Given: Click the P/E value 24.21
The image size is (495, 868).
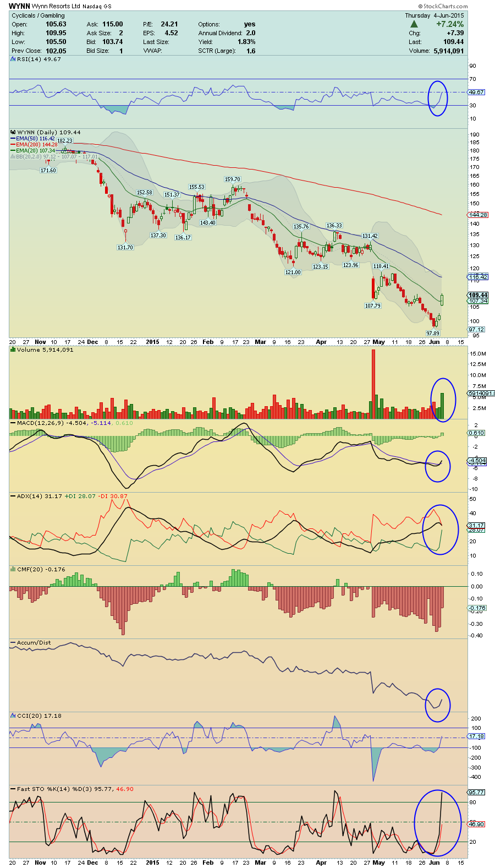Looking at the screenshot, I should [169, 24].
